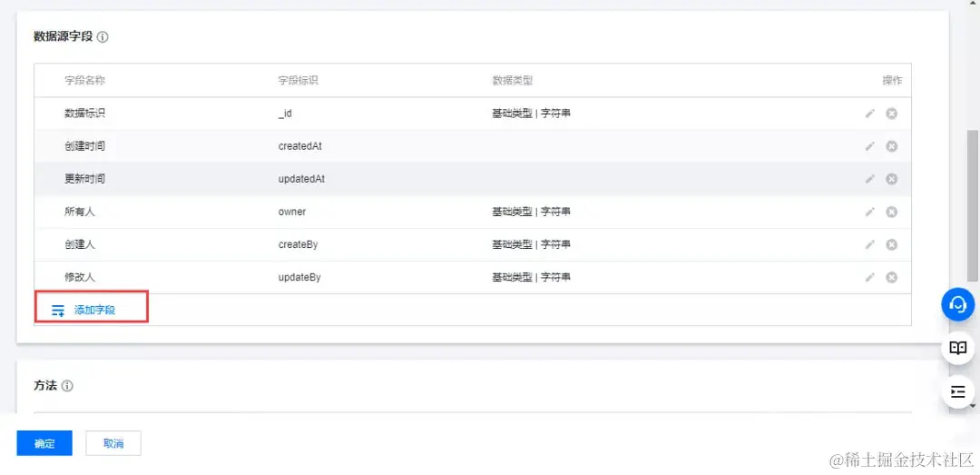Click the page vertical scrollbar
The image size is (980, 475).
pyautogui.click(x=973, y=206)
